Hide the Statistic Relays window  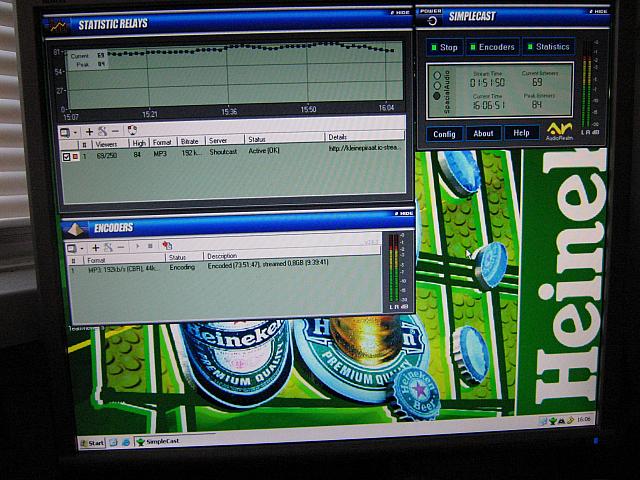400,13
